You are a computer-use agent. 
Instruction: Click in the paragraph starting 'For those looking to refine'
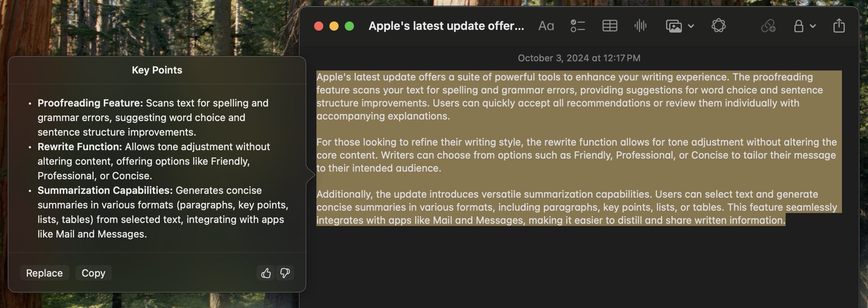(x=576, y=155)
